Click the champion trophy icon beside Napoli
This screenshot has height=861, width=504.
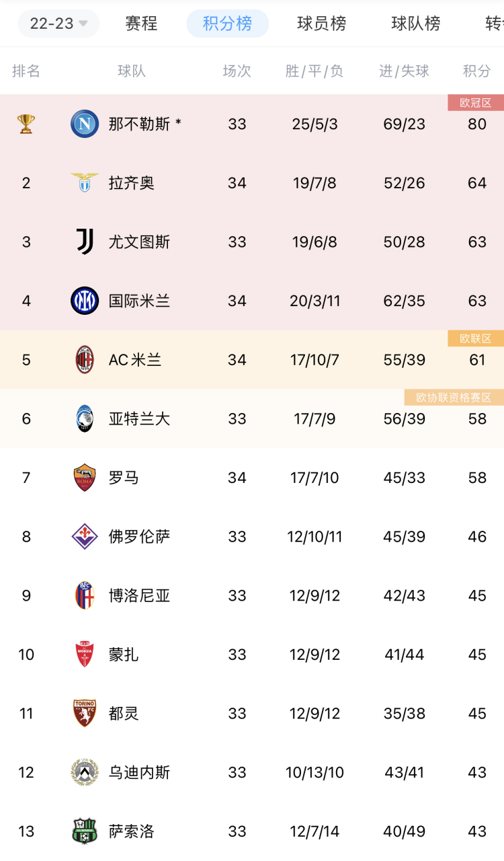pos(26,124)
